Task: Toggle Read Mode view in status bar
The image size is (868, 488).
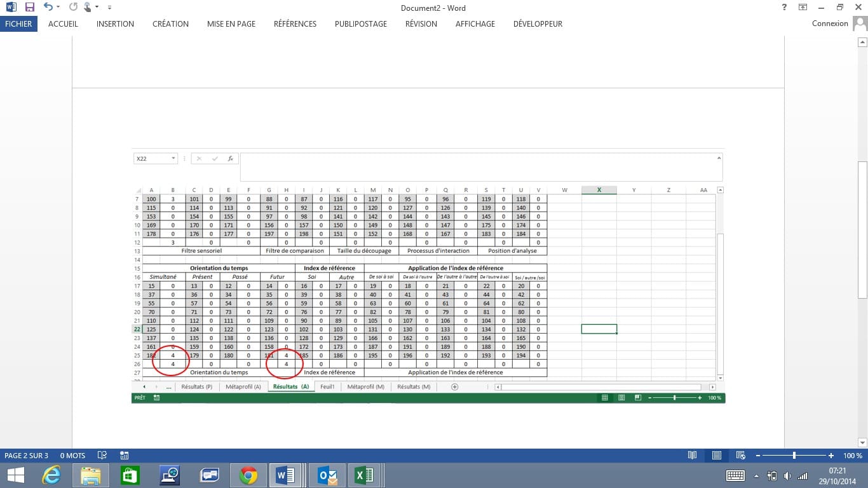Action: point(692,456)
